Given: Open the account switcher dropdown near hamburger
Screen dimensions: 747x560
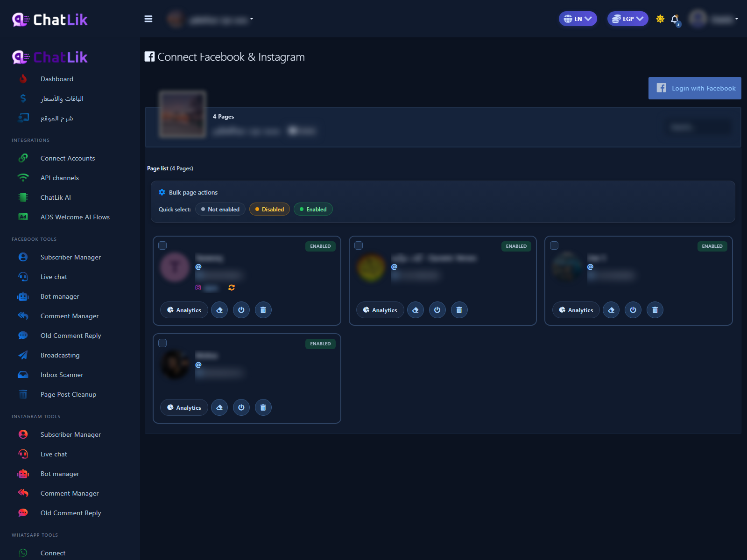Looking at the screenshot, I should click(x=210, y=19).
